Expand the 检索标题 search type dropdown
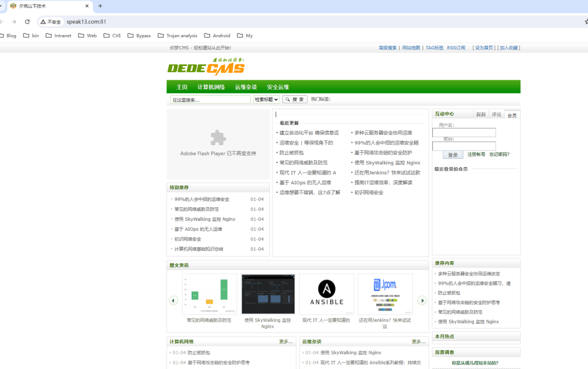The height and width of the screenshot is (369, 588). [266, 99]
